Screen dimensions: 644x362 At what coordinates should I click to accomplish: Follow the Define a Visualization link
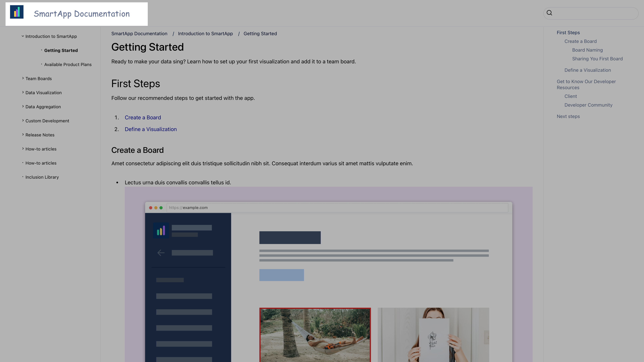tap(151, 129)
